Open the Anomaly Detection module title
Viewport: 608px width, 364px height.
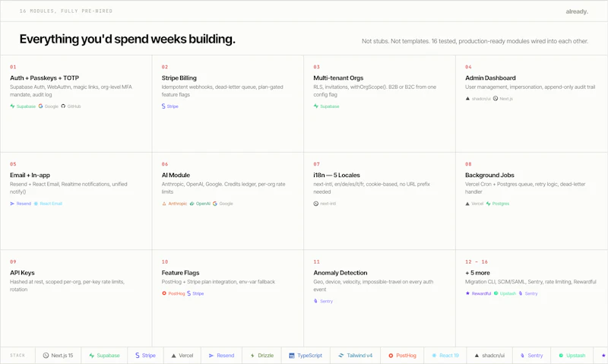coord(340,273)
